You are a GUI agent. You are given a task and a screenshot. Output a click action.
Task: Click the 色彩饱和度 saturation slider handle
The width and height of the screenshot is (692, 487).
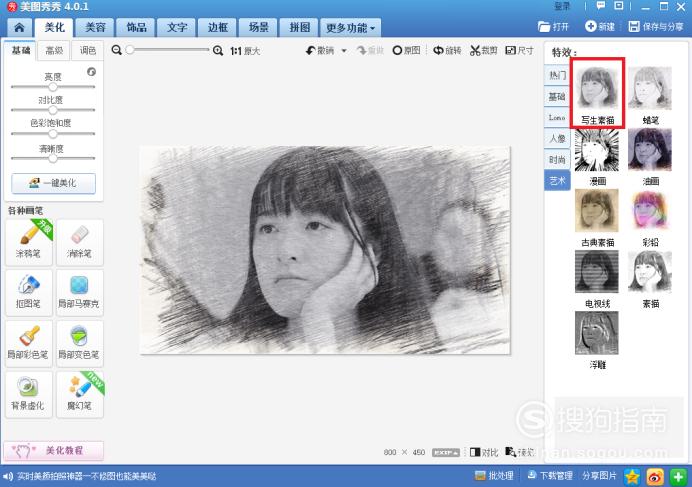[53, 133]
